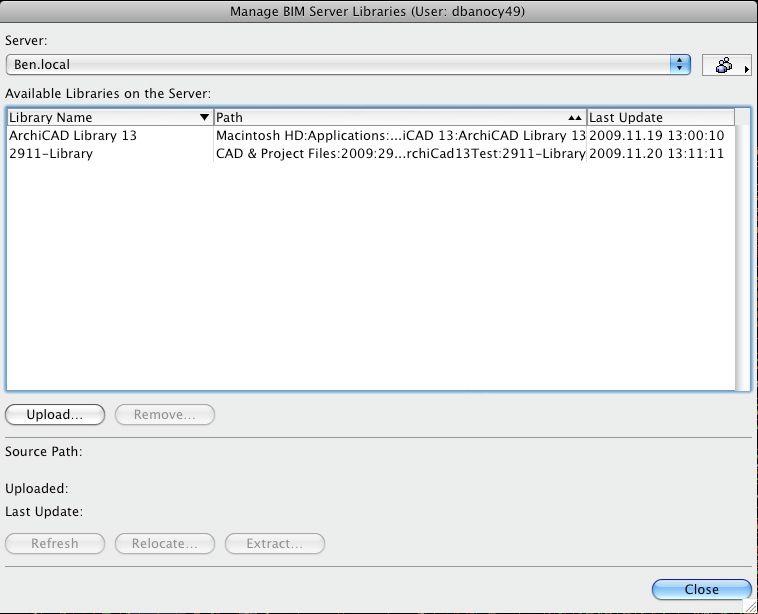The image size is (758, 614).
Task: Click the Remove... button
Action: point(165,415)
